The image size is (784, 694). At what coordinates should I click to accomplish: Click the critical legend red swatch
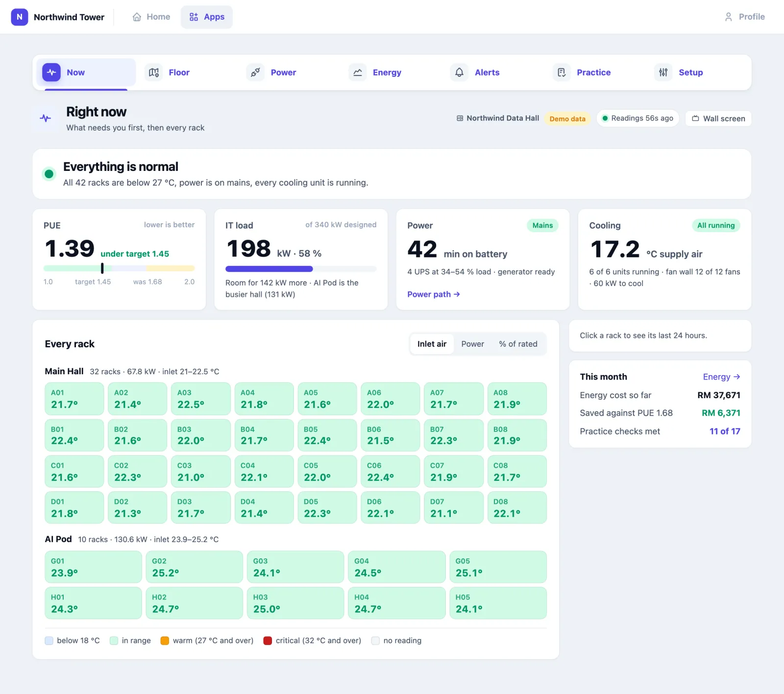pos(268,641)
